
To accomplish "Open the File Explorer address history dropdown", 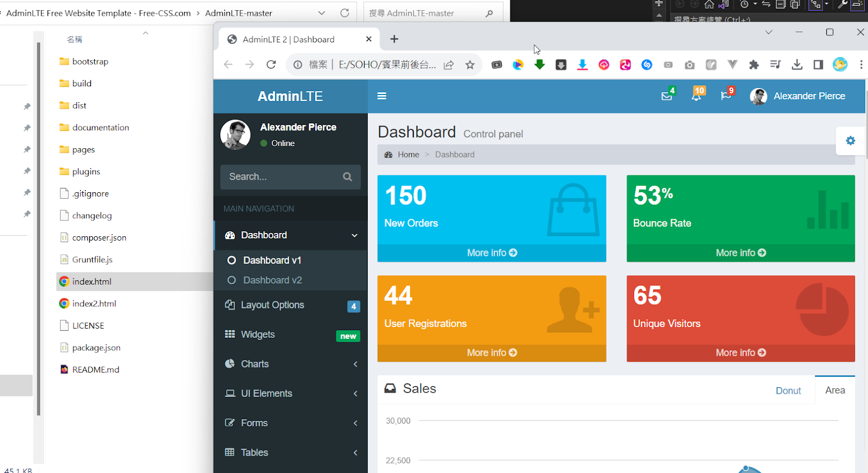I will click(322, 13).
